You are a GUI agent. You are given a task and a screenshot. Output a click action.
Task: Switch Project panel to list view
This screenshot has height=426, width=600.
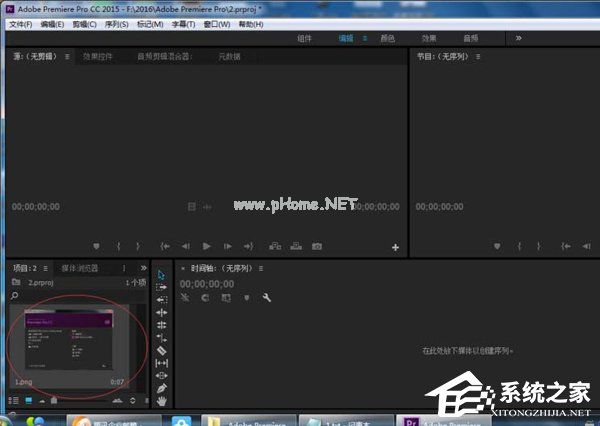point(13,400)
